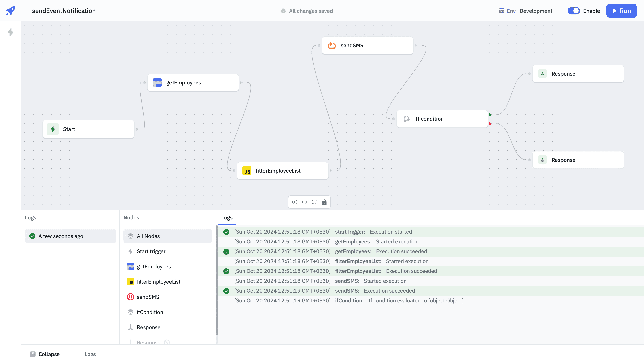Click the rocket logo icon
The height and width of the screenshot is (363, 644).
click(x=11, y=11)
